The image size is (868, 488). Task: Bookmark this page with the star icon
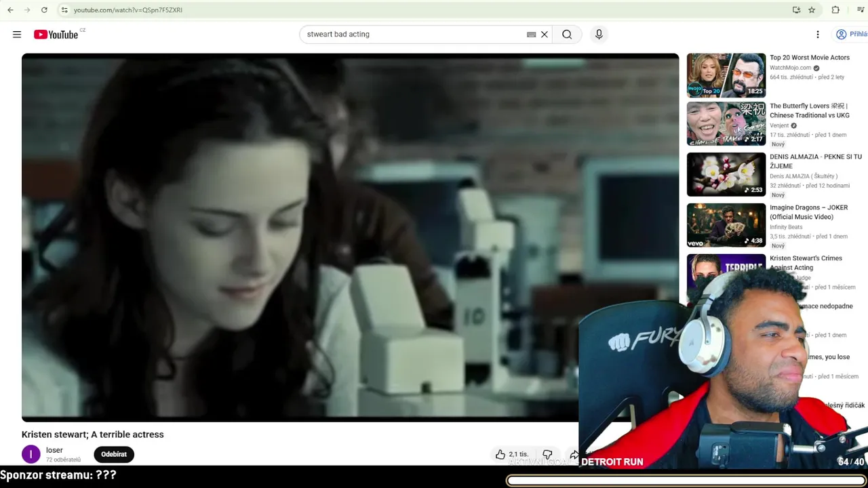812,10
